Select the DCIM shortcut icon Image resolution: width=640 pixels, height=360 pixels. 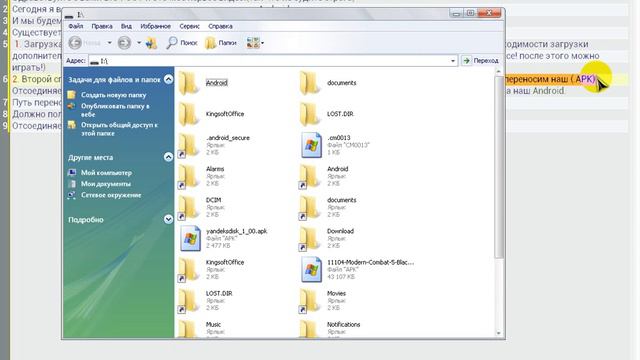point(189,207)
